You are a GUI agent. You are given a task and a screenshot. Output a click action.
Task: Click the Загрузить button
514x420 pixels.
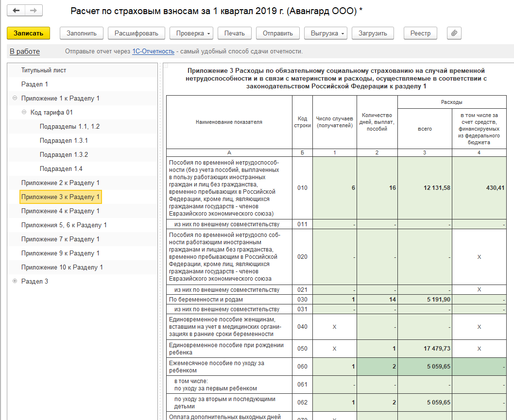pyautogui.click(x=373, y=33)
